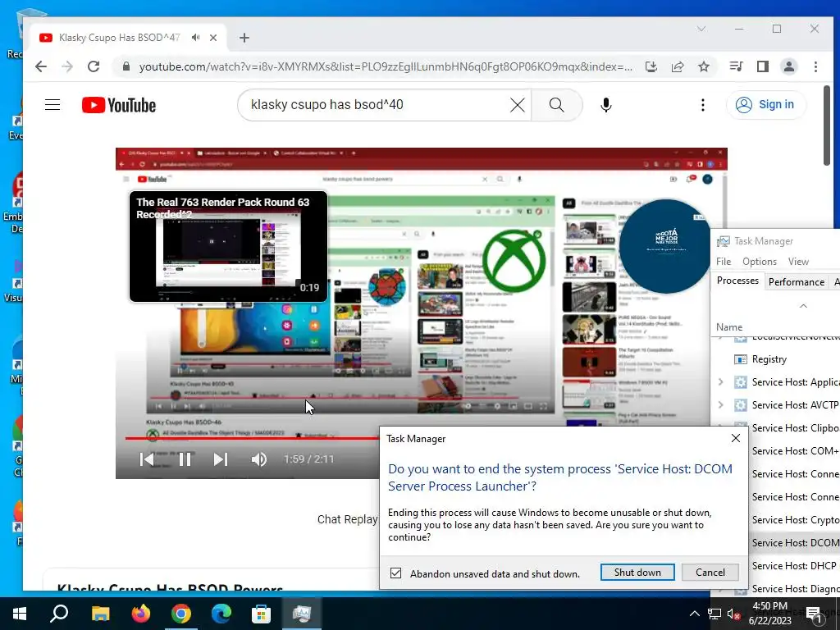This screenshot has width=840, height=630.
Task: Open the media control icon in Chrome toolbar
Action: point(736,66)
